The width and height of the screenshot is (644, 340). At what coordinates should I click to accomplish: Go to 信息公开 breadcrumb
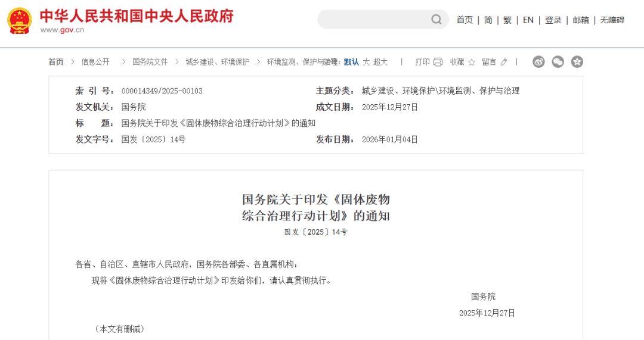(95, 62)
